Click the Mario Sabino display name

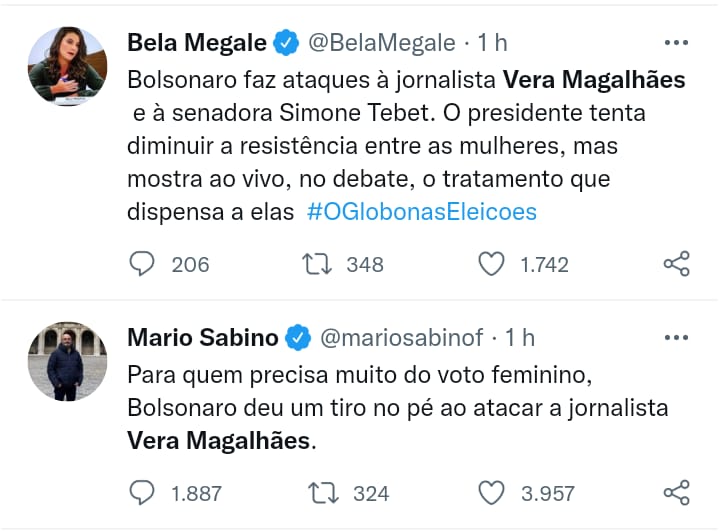[202, 338]
